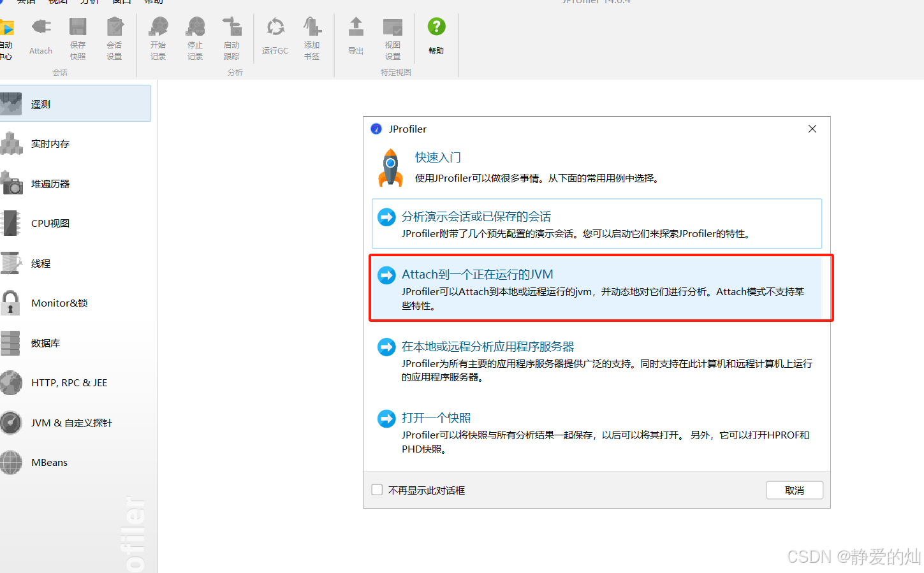Click the Monitor&锁 padlock icon

(10, 303)
